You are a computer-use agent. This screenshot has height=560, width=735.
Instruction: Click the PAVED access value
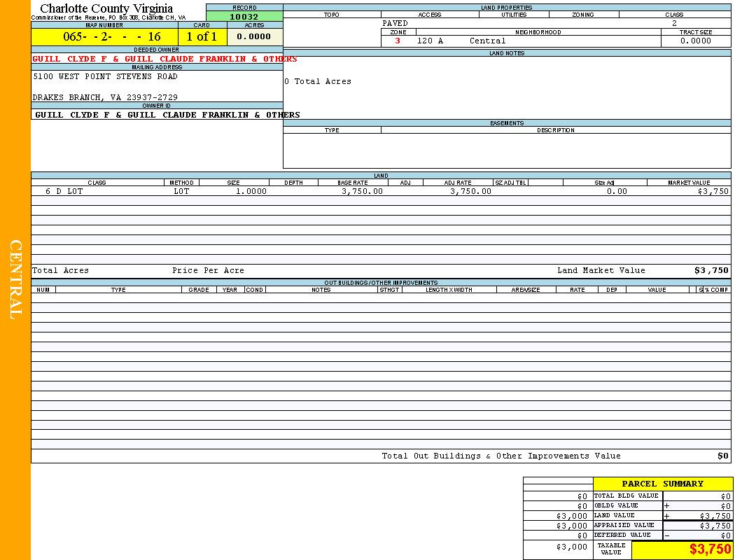click(395, 23)
